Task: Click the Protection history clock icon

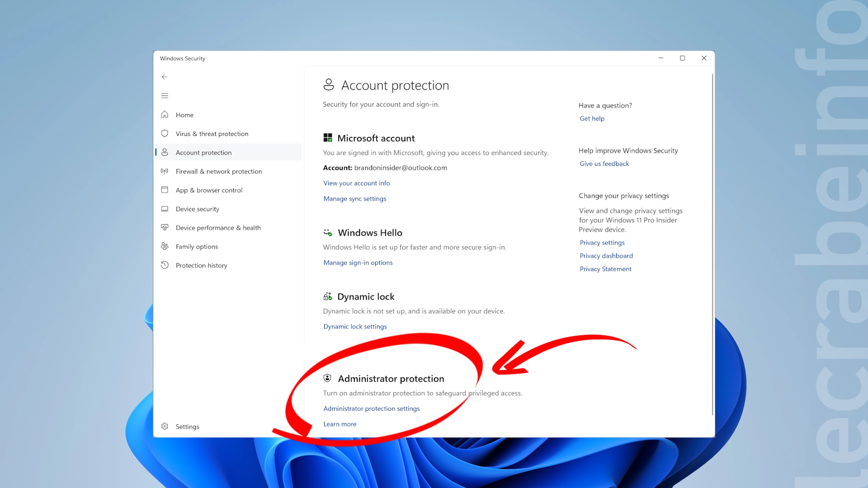Action: coord(165,265)
